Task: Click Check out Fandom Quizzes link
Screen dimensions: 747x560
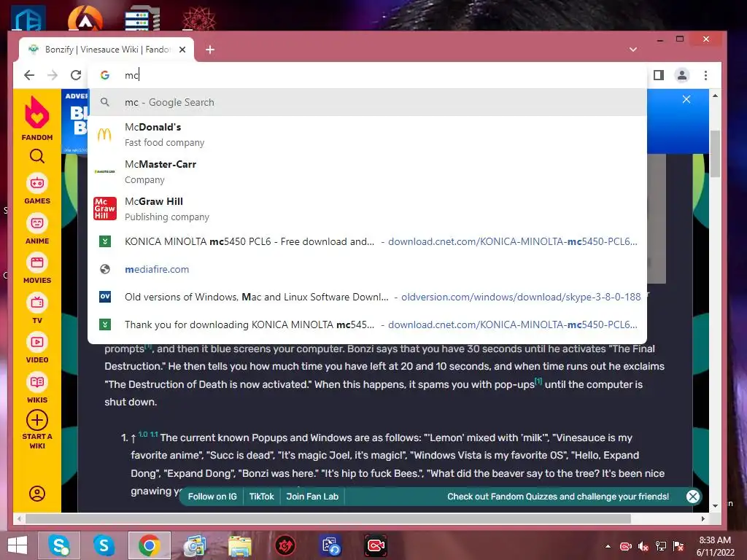Action: pos(558,496)
